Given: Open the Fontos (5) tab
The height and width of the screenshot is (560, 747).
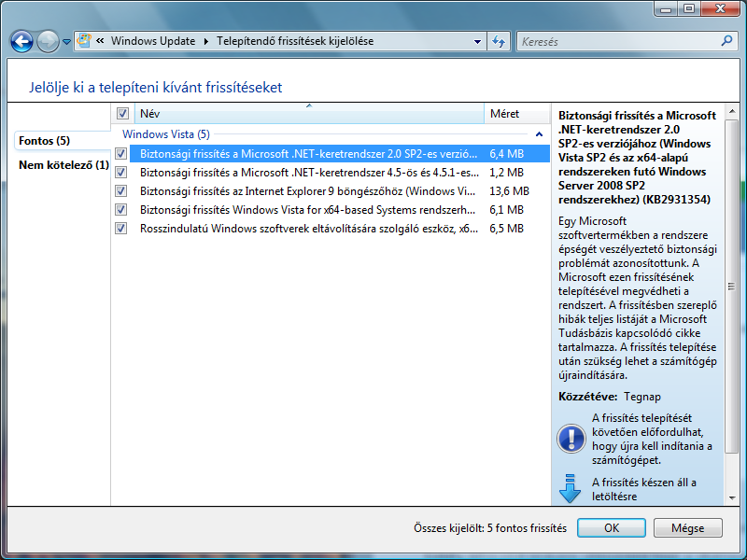Looking at the screenshot, I should (x=63, y=141).
